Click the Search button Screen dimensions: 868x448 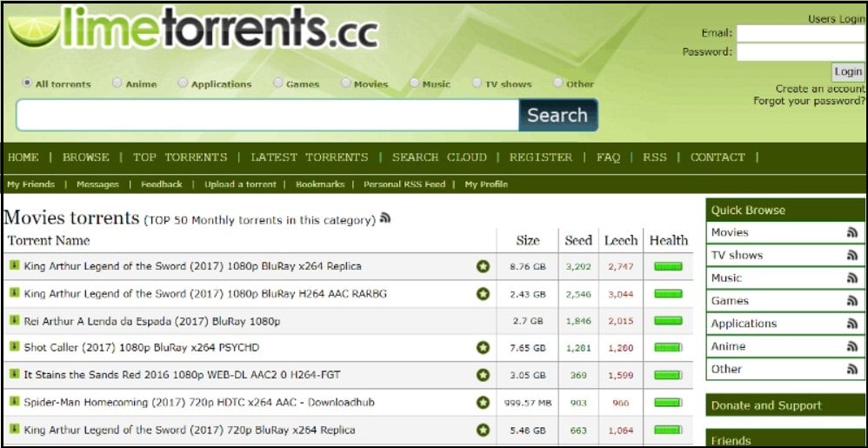pos(558,115)
